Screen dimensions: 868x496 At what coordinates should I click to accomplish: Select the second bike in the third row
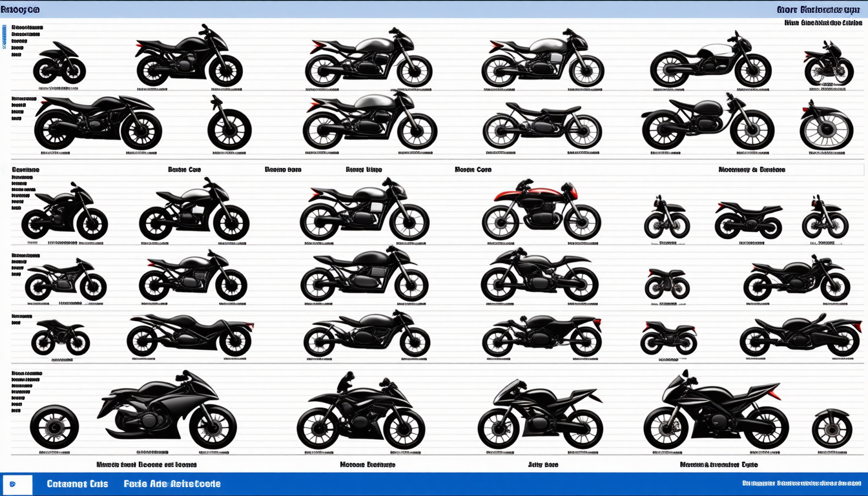point(194,209)
